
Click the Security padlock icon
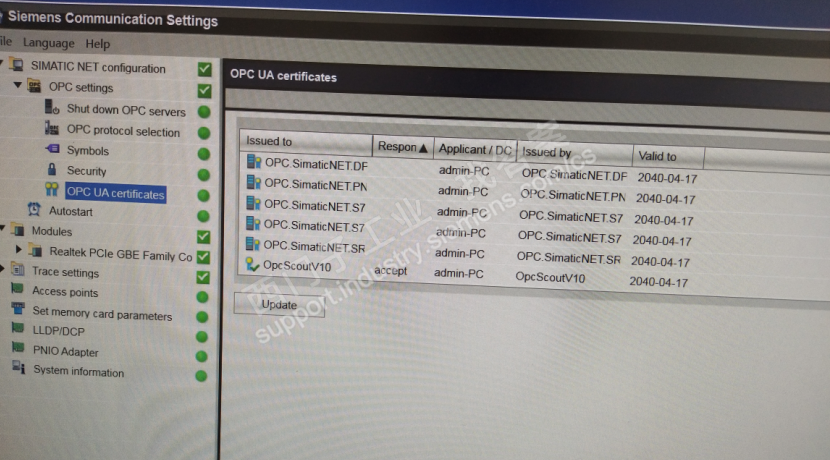pos(52,169)
